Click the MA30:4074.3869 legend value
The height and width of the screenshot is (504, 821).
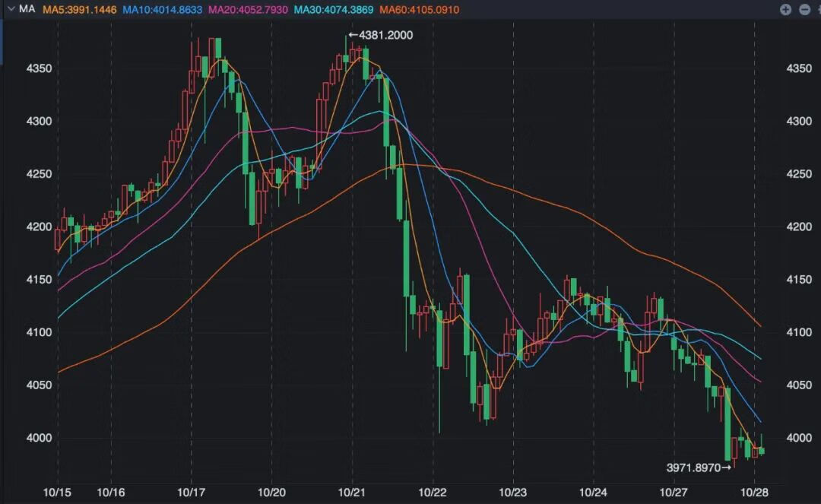click(x=334, y=9)
